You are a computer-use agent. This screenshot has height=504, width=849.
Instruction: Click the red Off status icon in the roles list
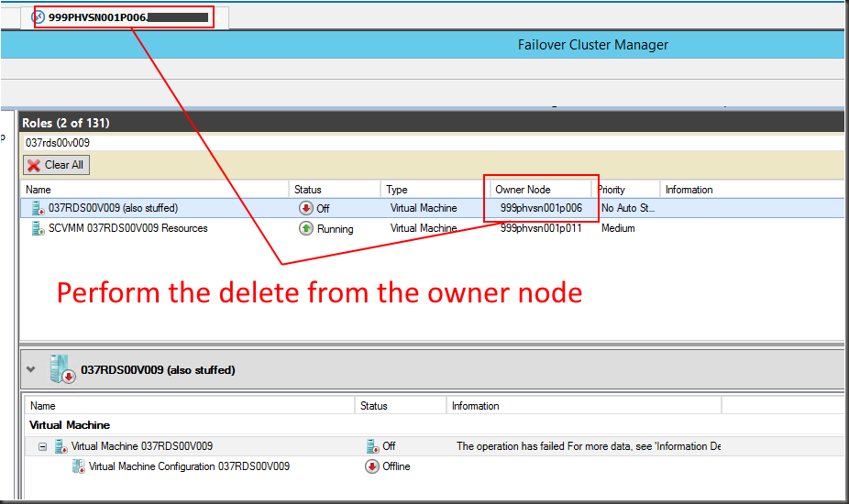pos(306,209)
